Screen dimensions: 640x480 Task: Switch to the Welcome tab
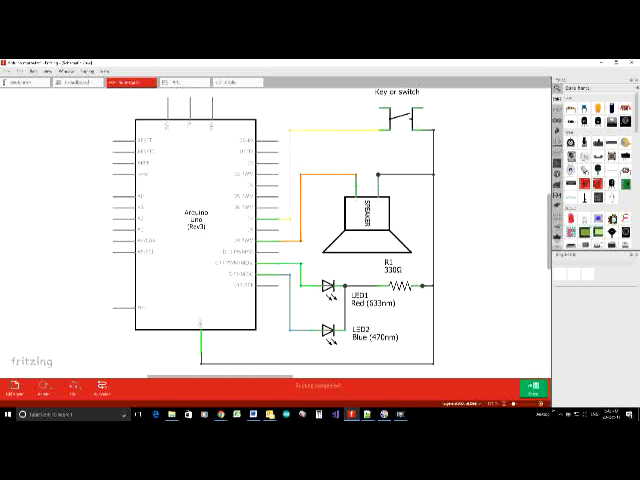[x=25, y=82]
